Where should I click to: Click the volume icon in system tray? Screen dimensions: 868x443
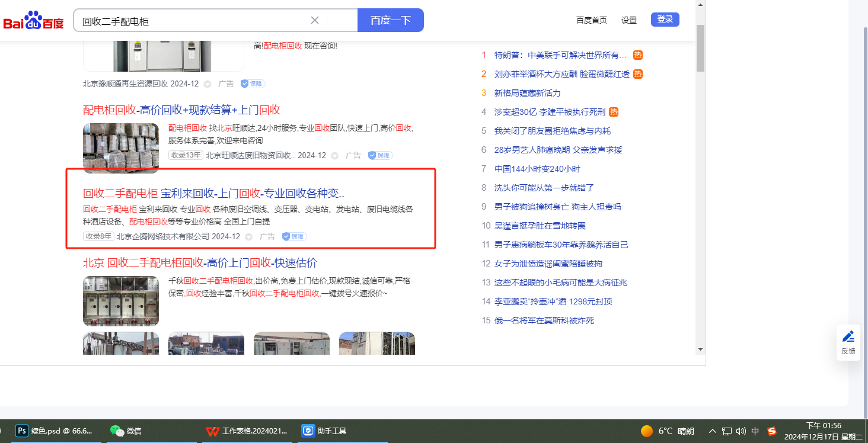(741, 431)
